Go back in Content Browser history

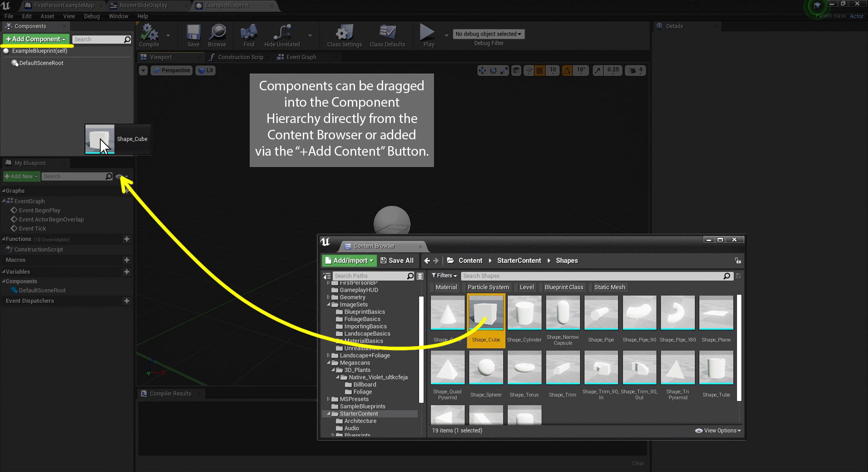coord(427,261)
